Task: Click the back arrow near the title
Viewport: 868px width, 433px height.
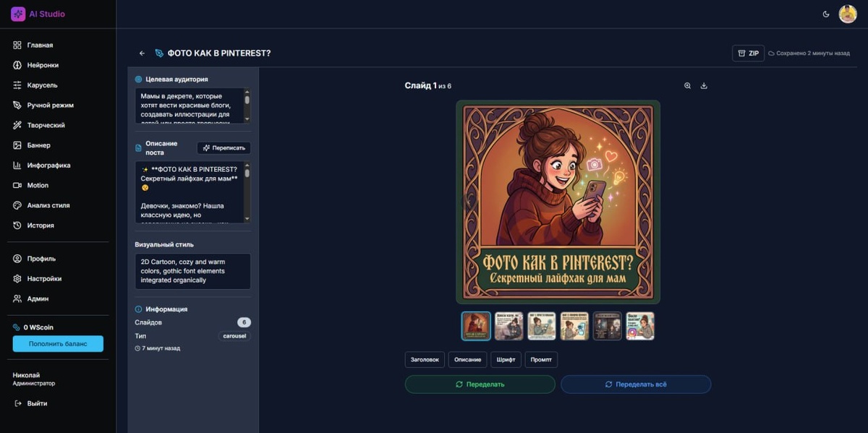Action: click(142, 53)
